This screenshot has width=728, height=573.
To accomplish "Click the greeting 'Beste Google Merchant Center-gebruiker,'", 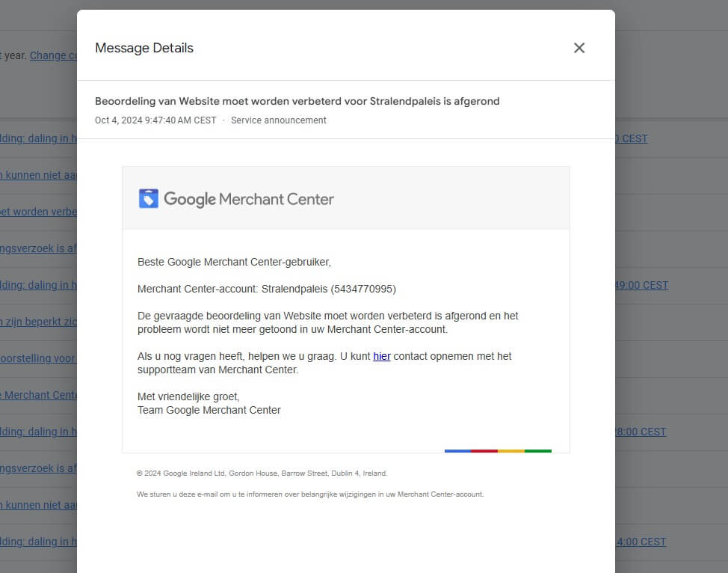I will coord(234,262).
